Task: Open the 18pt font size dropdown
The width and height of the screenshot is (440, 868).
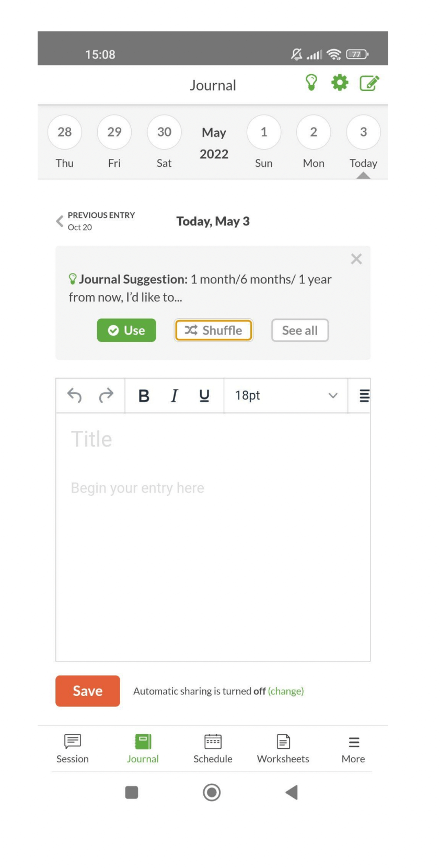Action: click(x=285, y=396)
